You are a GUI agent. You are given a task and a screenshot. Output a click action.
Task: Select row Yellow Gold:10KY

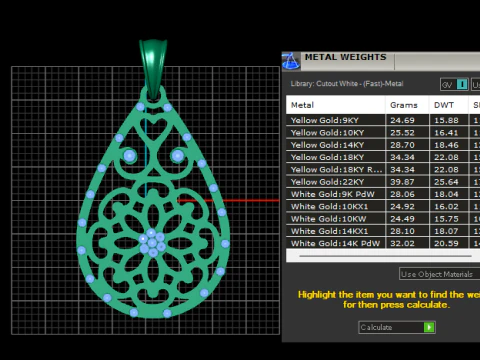[x=383, y=133]
